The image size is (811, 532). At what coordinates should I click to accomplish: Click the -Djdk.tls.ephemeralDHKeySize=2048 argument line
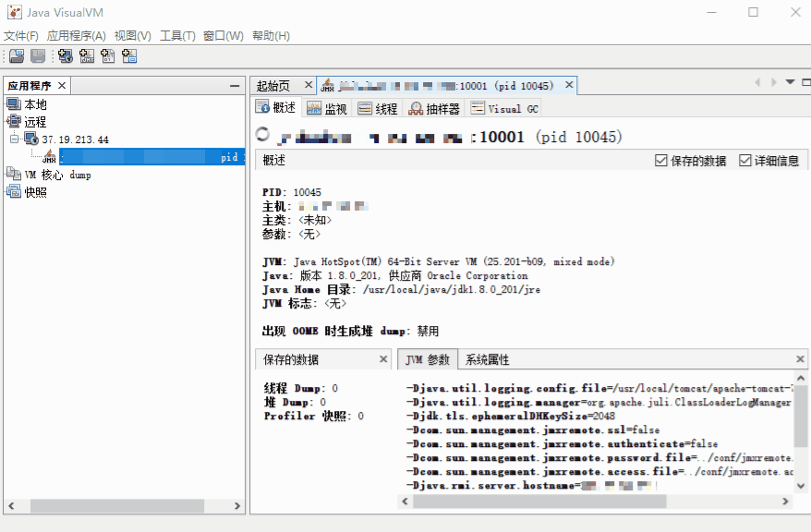[x=511, y=417]
